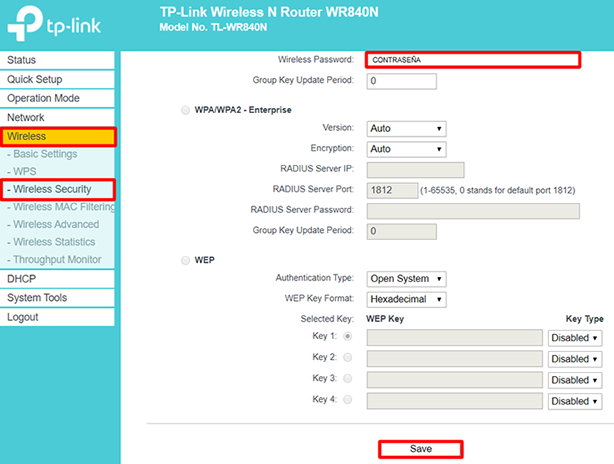The width and height of the screenshot is (614, 464).
Task: Click the 'Model No. TL-WR840N' header text
Action: pyautogui.click(x=213, y=27)
